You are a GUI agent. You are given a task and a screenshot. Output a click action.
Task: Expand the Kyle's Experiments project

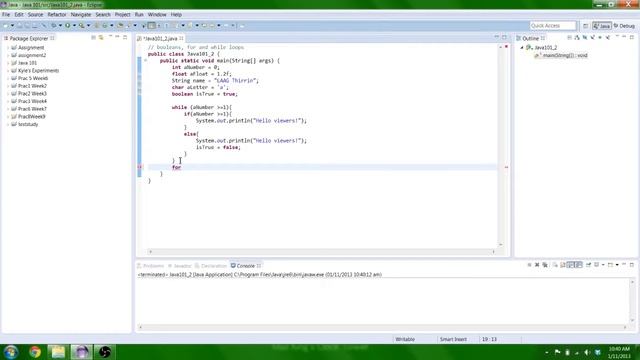pyautogui.click(x=8, y=71)
